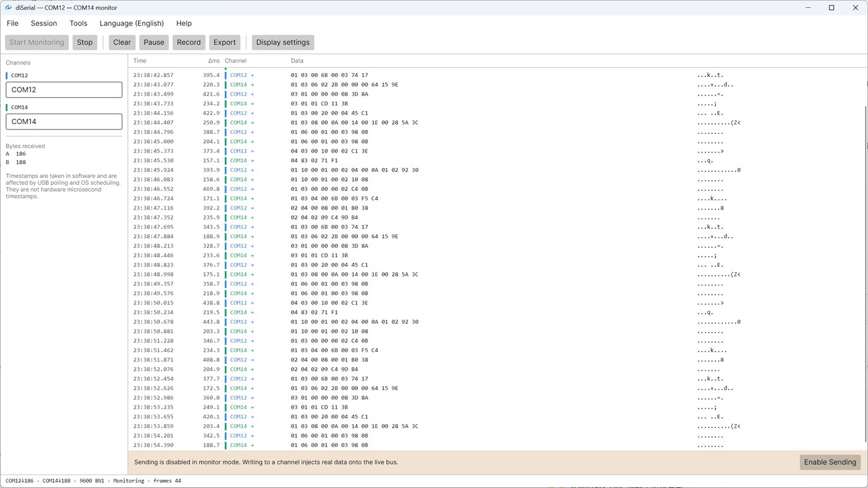
Task: Open the Language (English) menu
Action: click(132, 24)
